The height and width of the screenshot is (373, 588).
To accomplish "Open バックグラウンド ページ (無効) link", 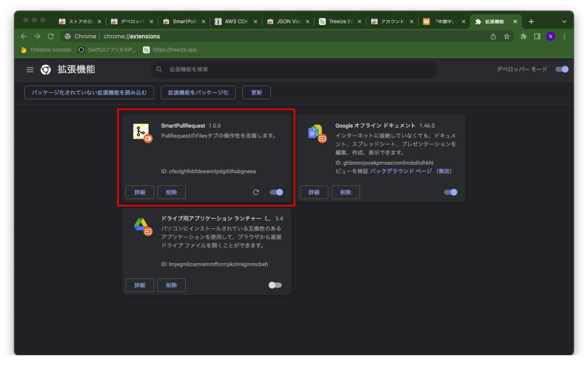I will coord(411,171).
